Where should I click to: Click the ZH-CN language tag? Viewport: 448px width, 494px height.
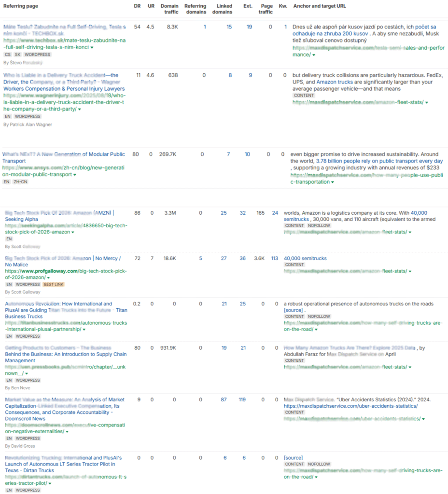tap(20, 182)
